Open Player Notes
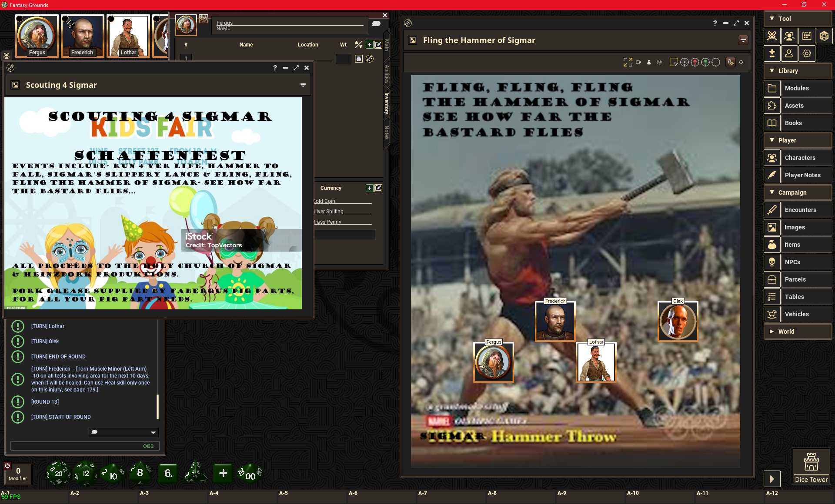Image resolution: width=835 pixels, height=504 pixels. tap(798, 175)
